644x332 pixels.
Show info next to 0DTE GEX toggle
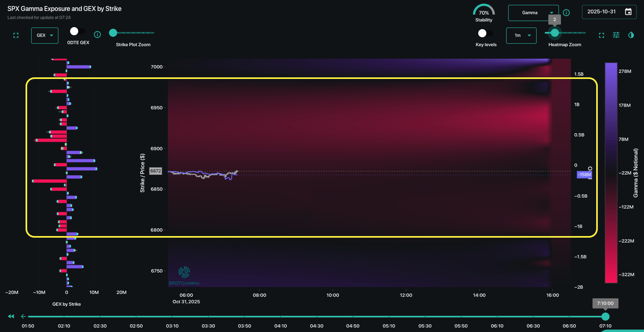pyautogui.click(x=97, y=34)
